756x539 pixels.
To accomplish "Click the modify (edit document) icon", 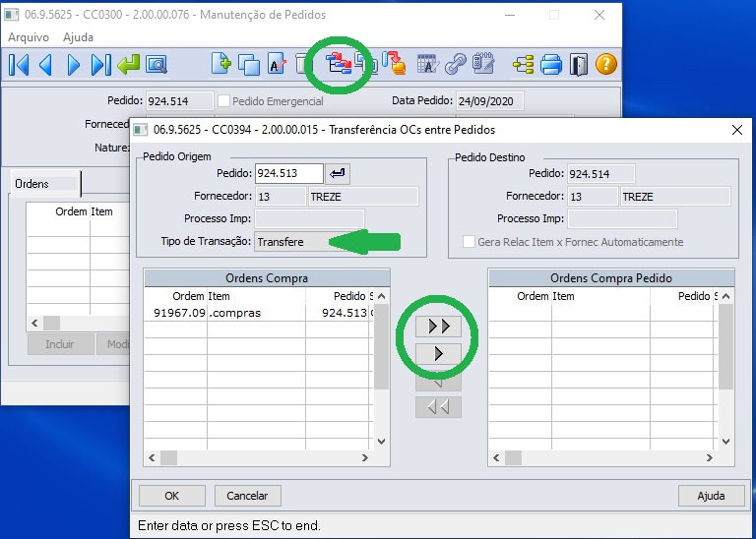I will tap(277, 64).
